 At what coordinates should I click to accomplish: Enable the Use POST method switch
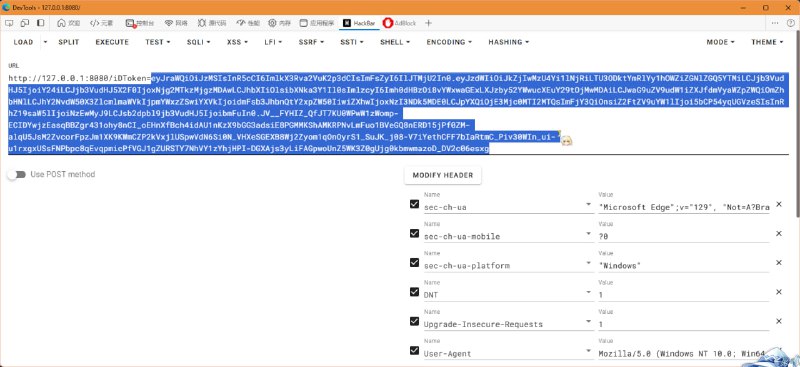click(x=16, y=175)
